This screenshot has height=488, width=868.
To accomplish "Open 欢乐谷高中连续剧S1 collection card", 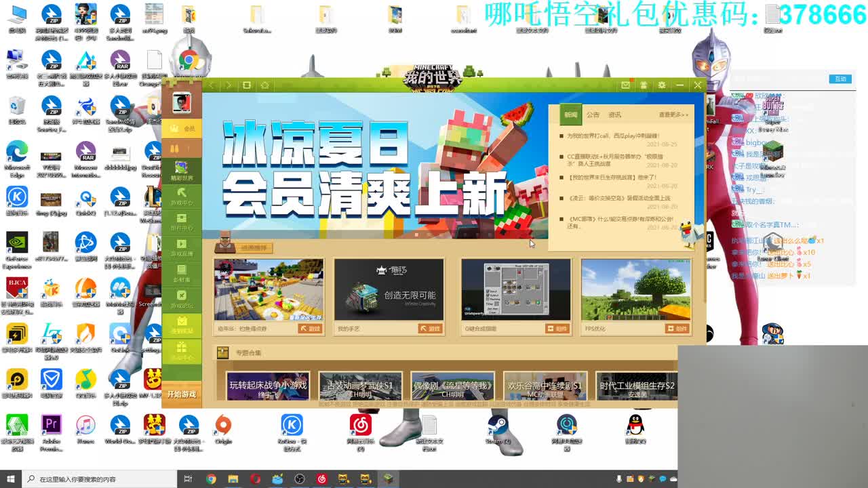I will tap(545, 386).
